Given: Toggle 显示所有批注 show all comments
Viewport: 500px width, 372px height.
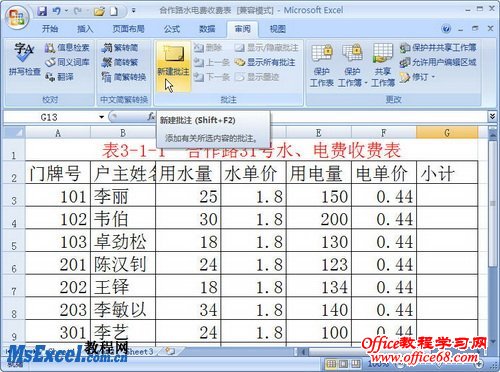Looking at the screenshot, I should [x=265, y=62].
